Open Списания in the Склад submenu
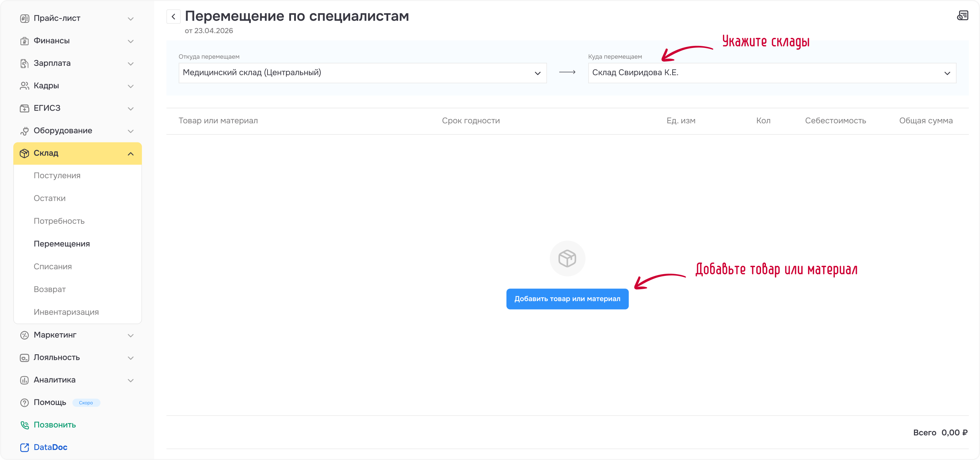This screenshot has width=980, height=460. tap(52, 266)
